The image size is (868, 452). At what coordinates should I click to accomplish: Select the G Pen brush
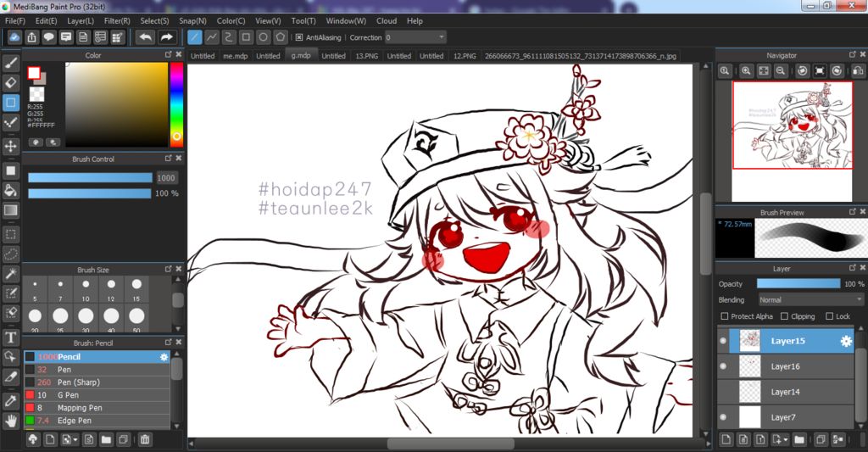(x=97, y=395)
